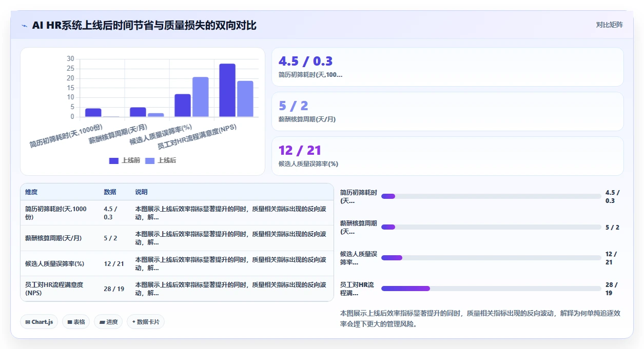The image size is (644, 349).
Task: Click the 候选人质量误筛 progress bar
Action: 491,258
